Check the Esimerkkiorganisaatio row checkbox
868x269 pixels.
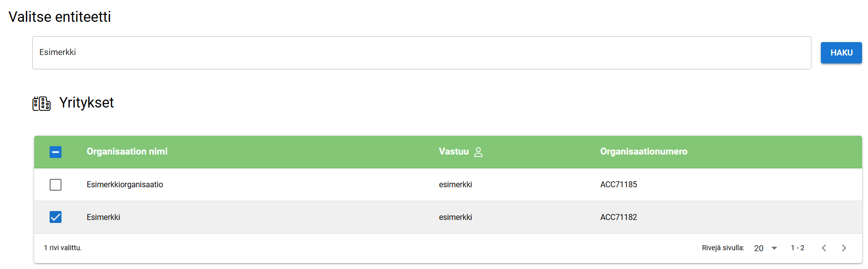(x=56, y=185)
